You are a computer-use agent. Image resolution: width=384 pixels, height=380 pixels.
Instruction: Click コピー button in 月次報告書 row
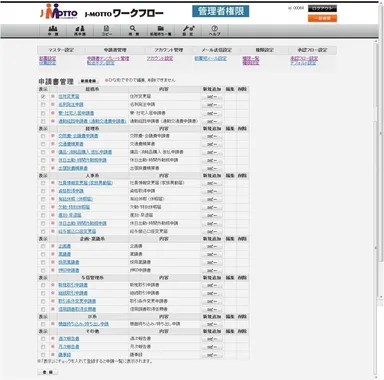pyautogui.click(x=212, y=347)
